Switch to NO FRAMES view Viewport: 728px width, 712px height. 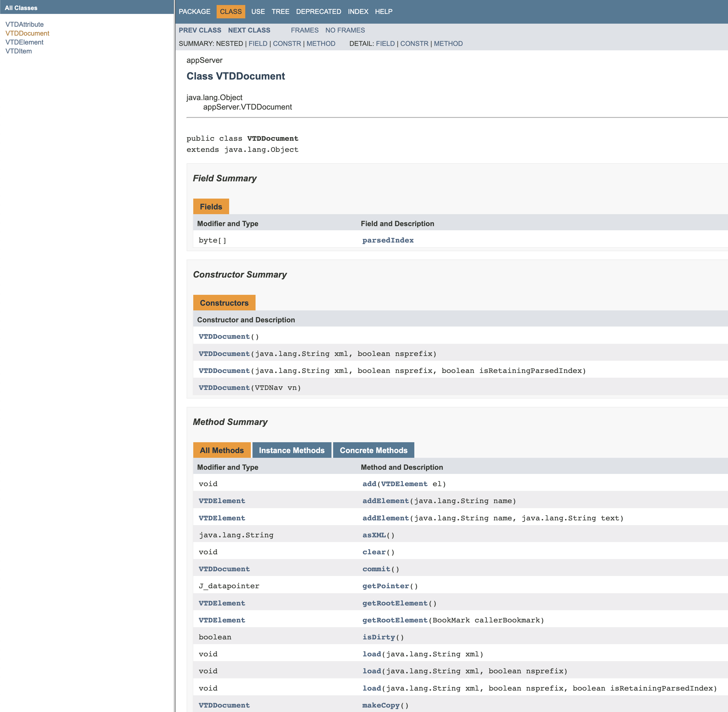[345, 30]
